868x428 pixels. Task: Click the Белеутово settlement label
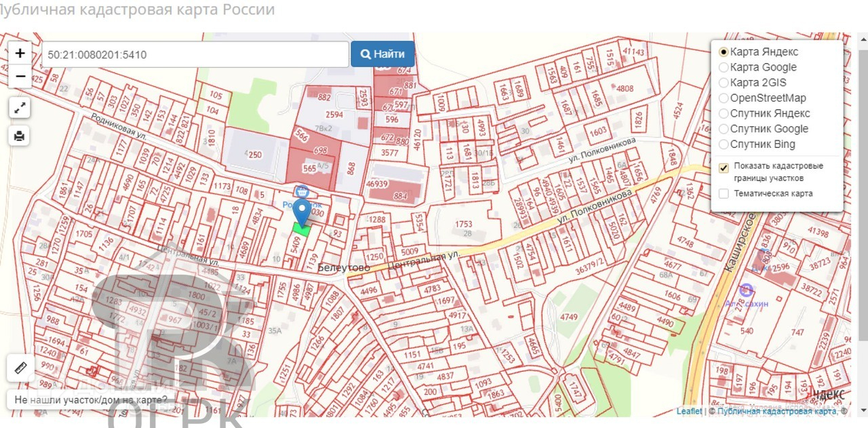pos(344,269)
